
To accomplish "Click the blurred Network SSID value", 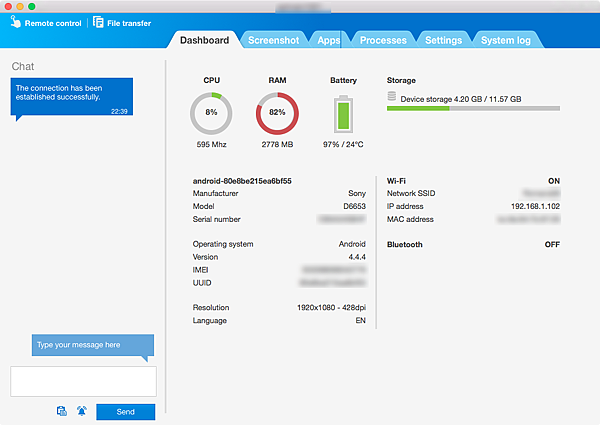I will [x=541, y=193].
